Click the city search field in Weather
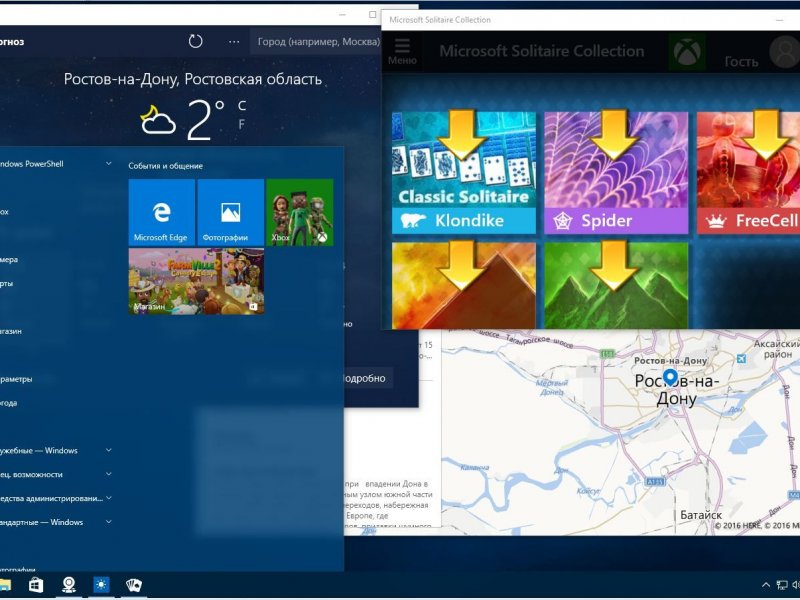This screenshot has height=600, width=800. point(316,42)
